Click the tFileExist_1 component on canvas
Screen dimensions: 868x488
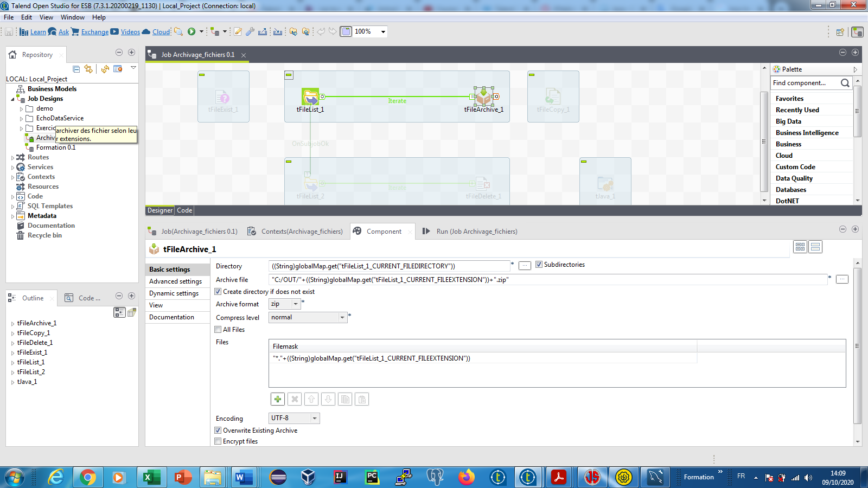pos(223,97)
